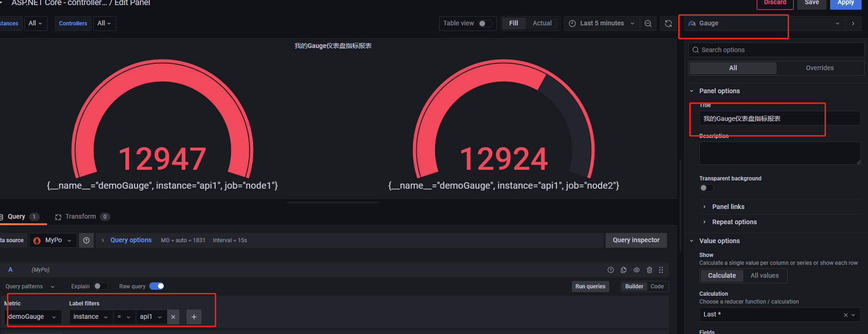Click the drag handle icon of query A

tap(661, 270)
